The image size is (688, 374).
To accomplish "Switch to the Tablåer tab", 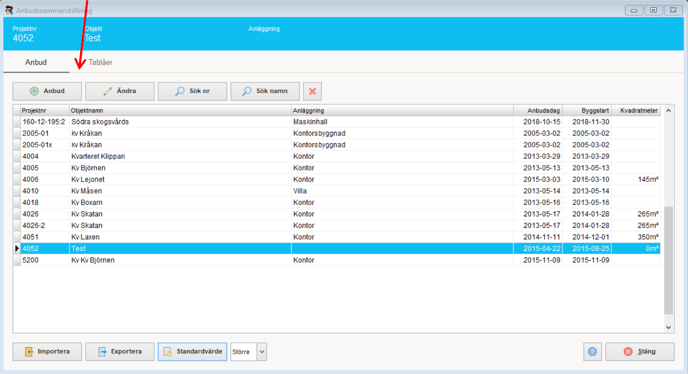I will pyautogui.click(x=100, y=62).
